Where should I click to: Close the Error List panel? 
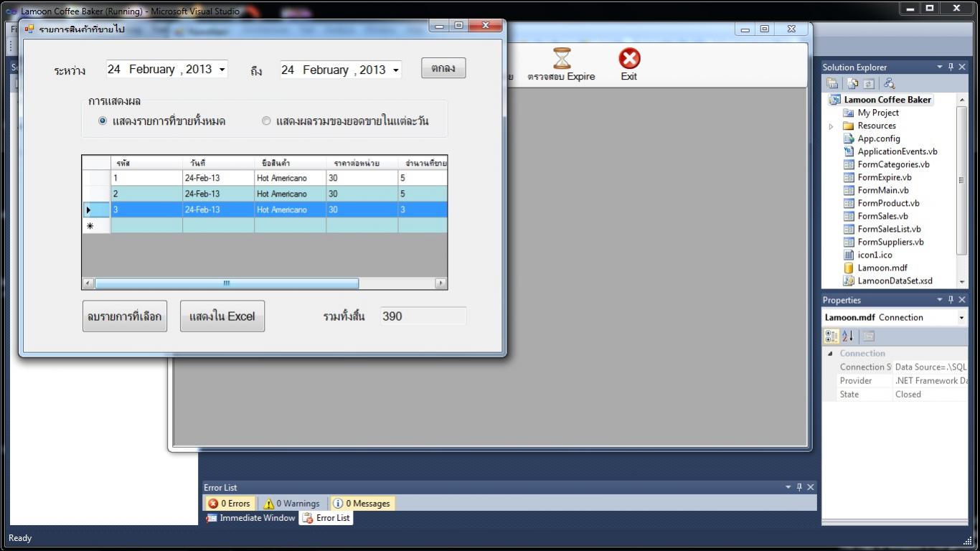coord(811,487)
